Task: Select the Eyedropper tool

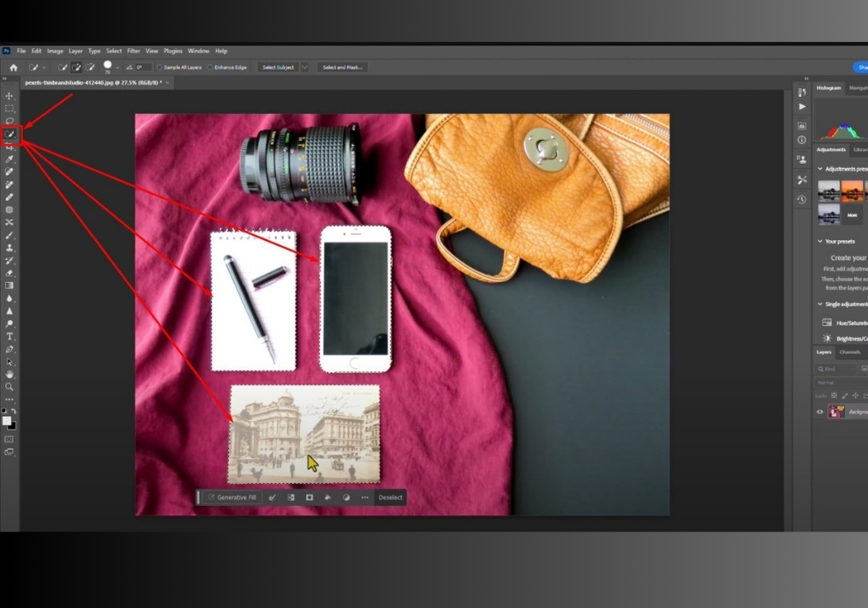Action: [9, 160]
